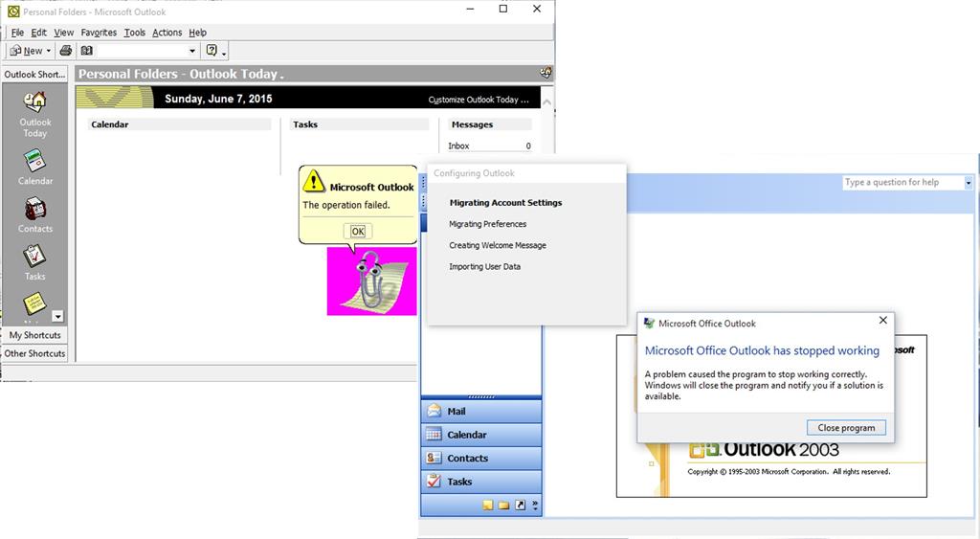The image size is (980, 539).
Task: Open toolbar options arrow beside Help icon
Action: click(224, 54)
